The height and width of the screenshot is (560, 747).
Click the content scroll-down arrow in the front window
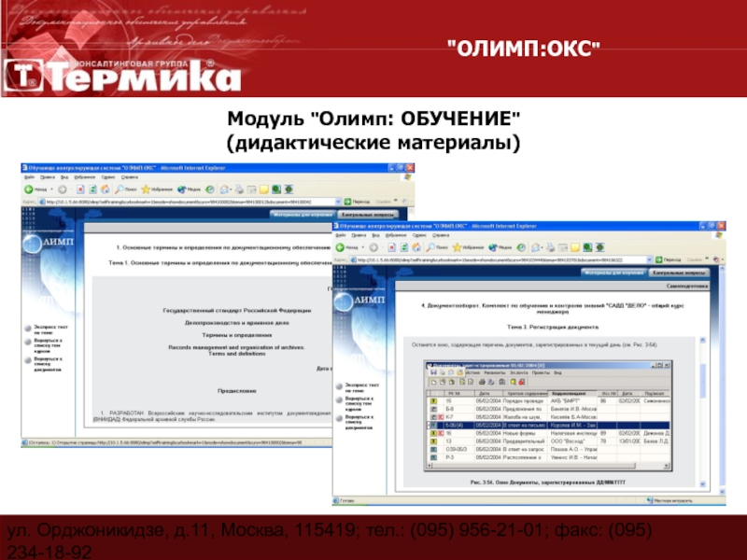click(702, 484)
